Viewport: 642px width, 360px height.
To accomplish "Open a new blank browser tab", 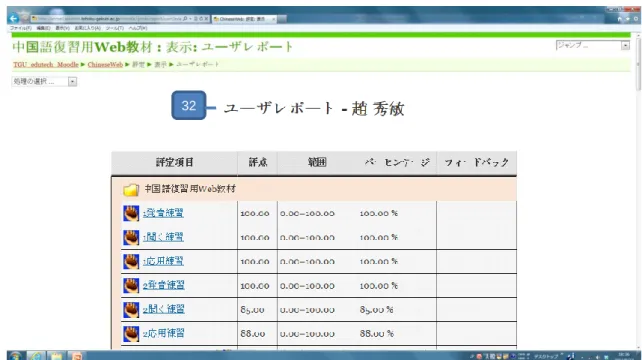I will point(282,19).
